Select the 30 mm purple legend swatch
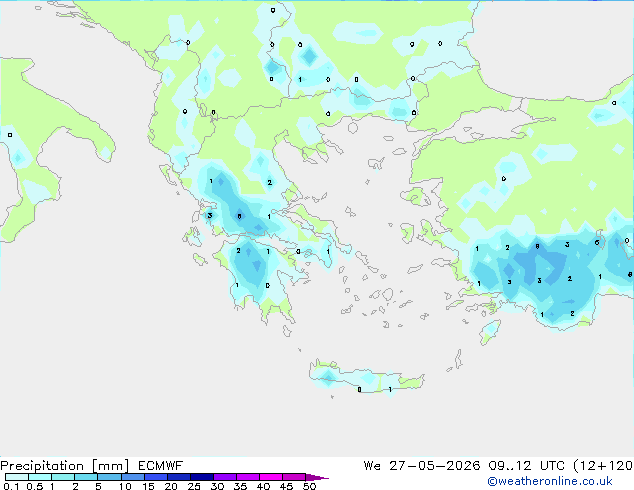The image size is (634, 490). [x=225, y=477]
